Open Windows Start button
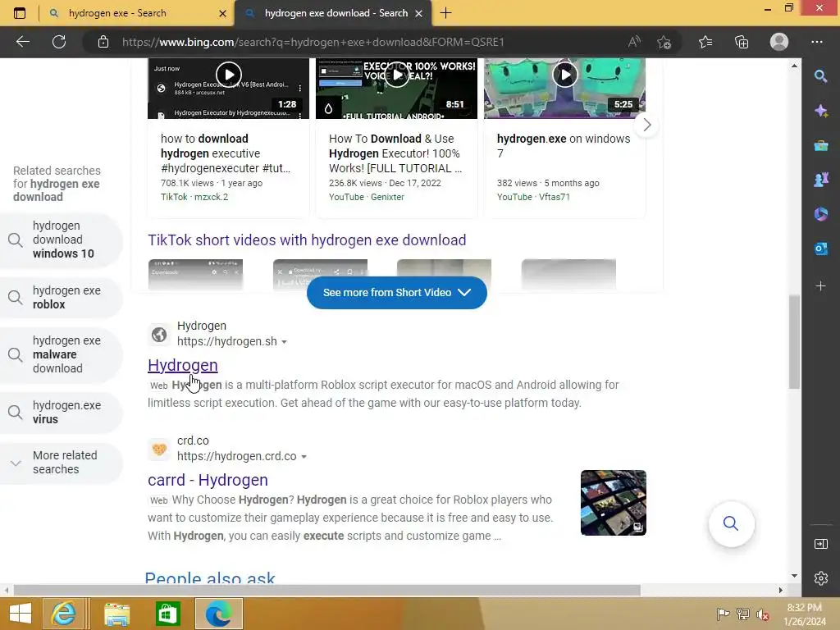This screenshot has height=630, width=840. 21,614
